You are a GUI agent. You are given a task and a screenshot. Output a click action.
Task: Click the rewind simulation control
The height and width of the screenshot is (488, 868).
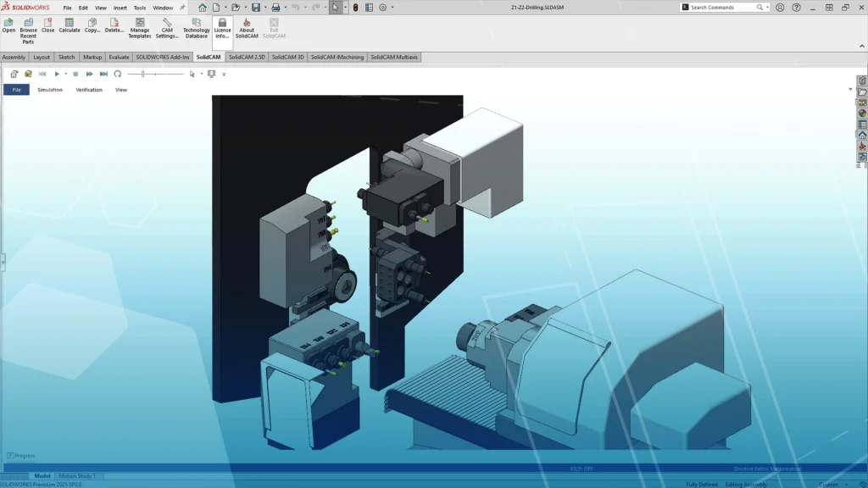tap(42, 74)
